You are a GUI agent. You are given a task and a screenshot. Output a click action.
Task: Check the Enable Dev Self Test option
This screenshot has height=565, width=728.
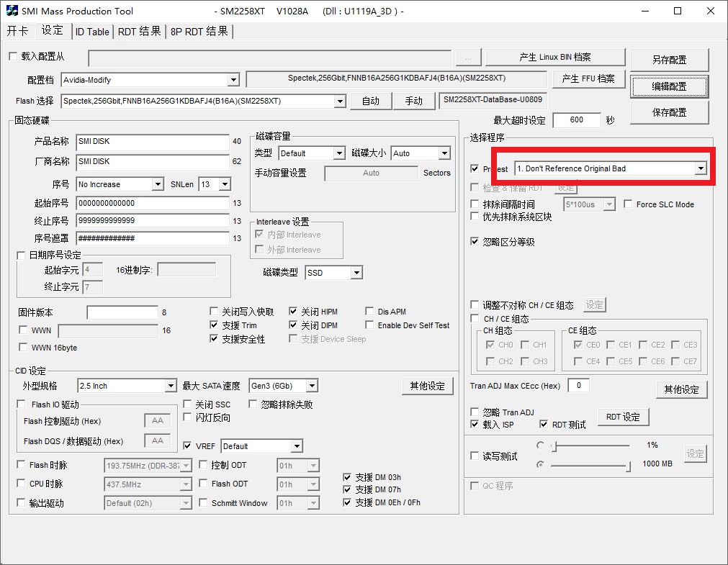point(370,325)
